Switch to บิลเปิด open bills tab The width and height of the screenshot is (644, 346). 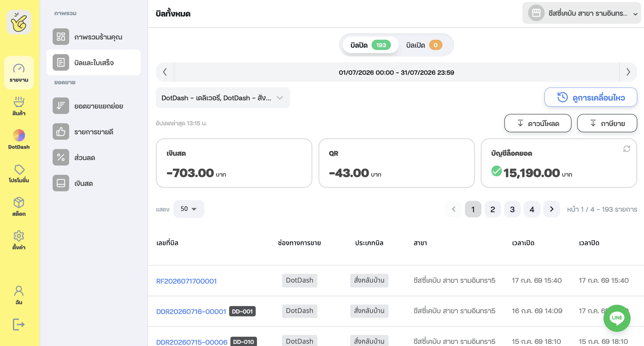(424, 45)
